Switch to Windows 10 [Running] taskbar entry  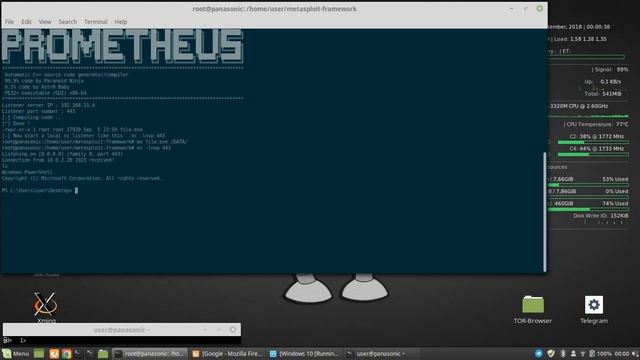tap(304, 353)
